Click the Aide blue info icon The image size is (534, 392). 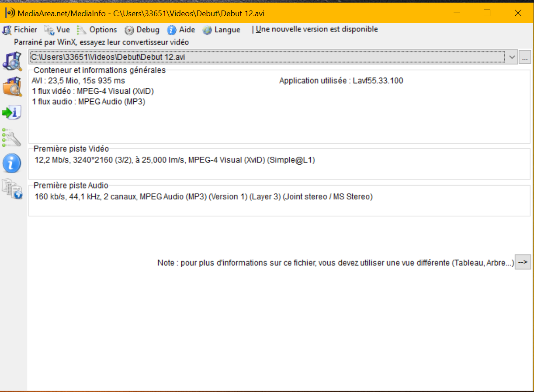[x=172, y=30]
